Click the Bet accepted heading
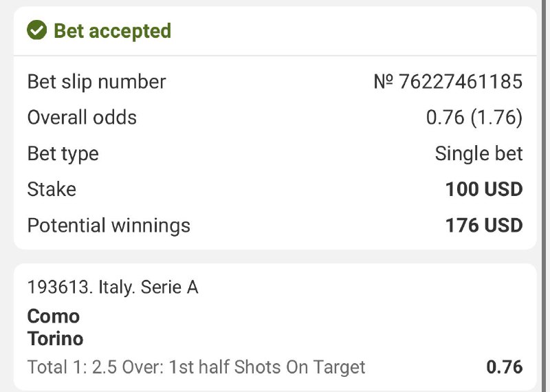 point(112,31)
